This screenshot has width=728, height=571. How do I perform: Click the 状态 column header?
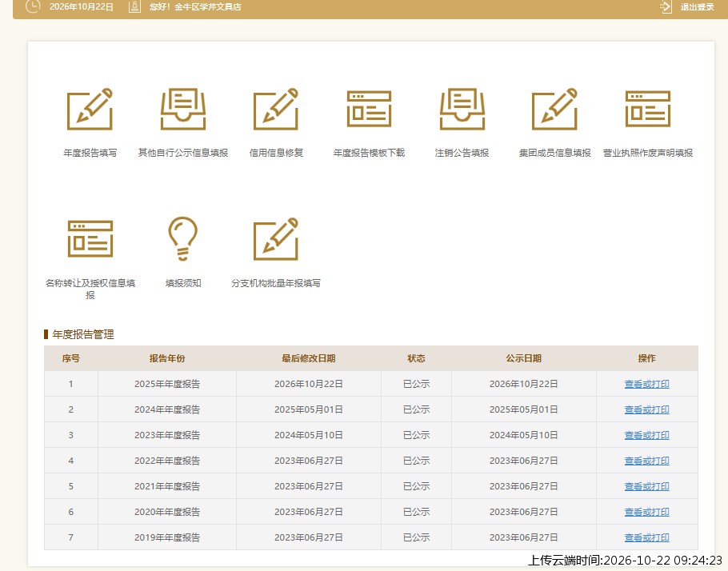pyautogui.click(x=416, y=358)
